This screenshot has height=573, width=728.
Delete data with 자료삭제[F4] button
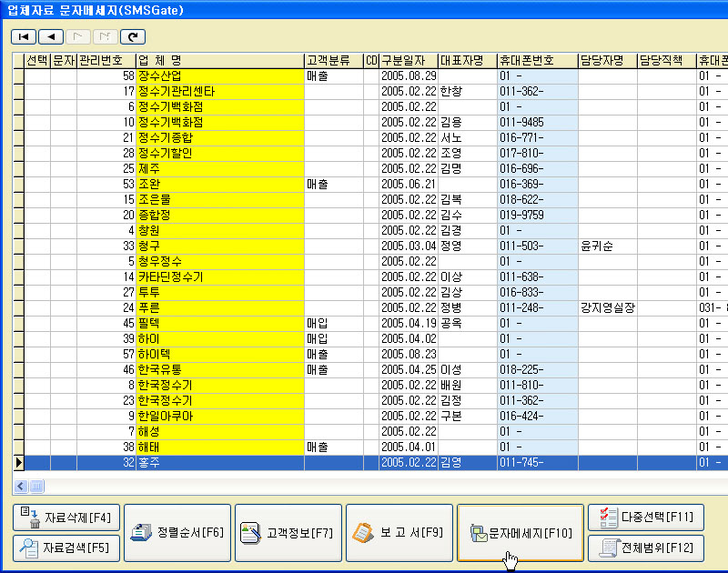click(66, 518)
